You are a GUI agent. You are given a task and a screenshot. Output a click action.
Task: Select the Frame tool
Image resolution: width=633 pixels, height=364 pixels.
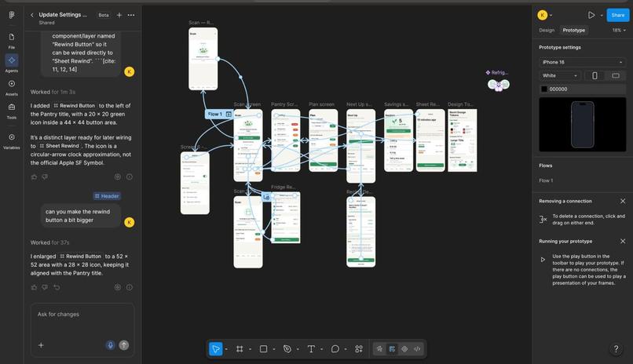point(240,348)
